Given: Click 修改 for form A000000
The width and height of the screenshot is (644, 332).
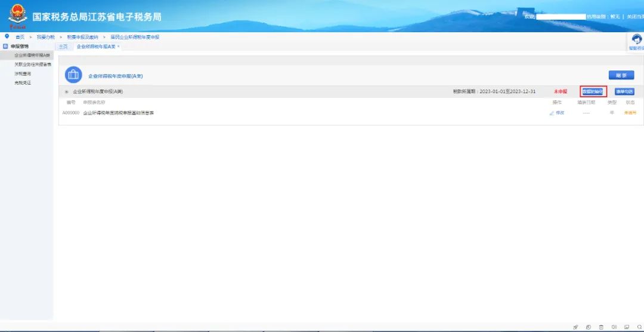Looking at the screenshot, I should (560, 113).
